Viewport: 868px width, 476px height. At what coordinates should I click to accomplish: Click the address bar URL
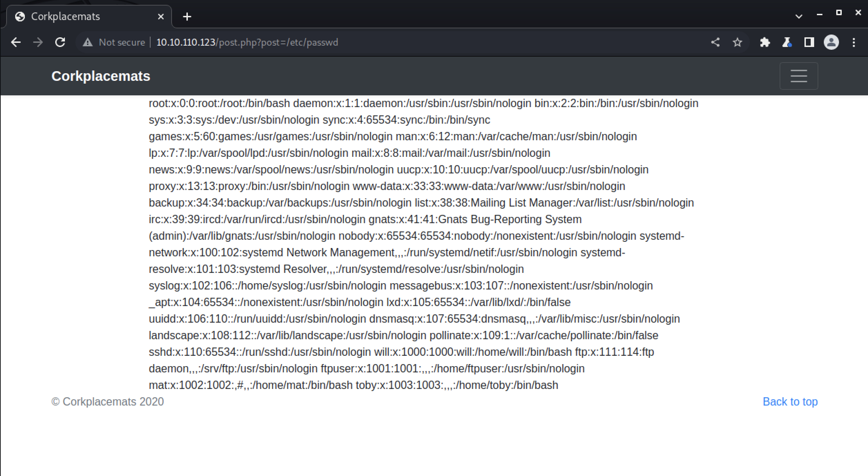[x=247, y=42]
